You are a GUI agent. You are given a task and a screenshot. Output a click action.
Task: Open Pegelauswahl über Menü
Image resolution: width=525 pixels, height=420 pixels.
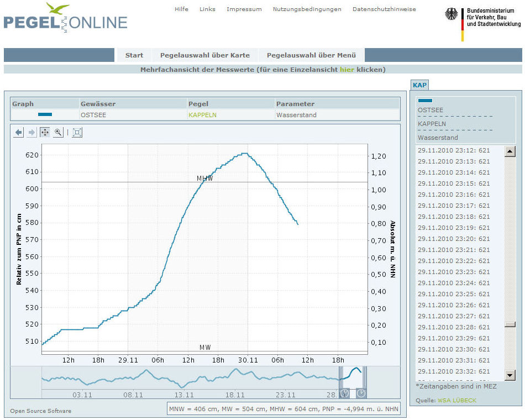pyautogui.click(x=311, y=55)
